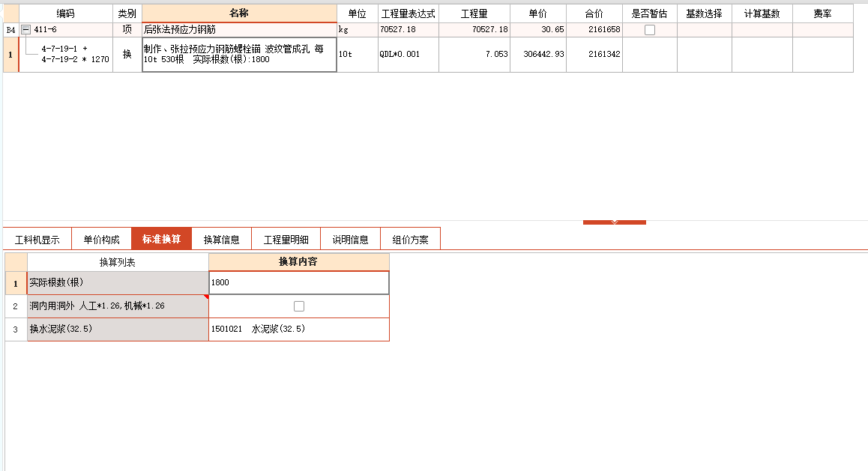
Task: Edit the 实际根数 value showing 1800
Action: pyautogui.click(x=298, y=282)
